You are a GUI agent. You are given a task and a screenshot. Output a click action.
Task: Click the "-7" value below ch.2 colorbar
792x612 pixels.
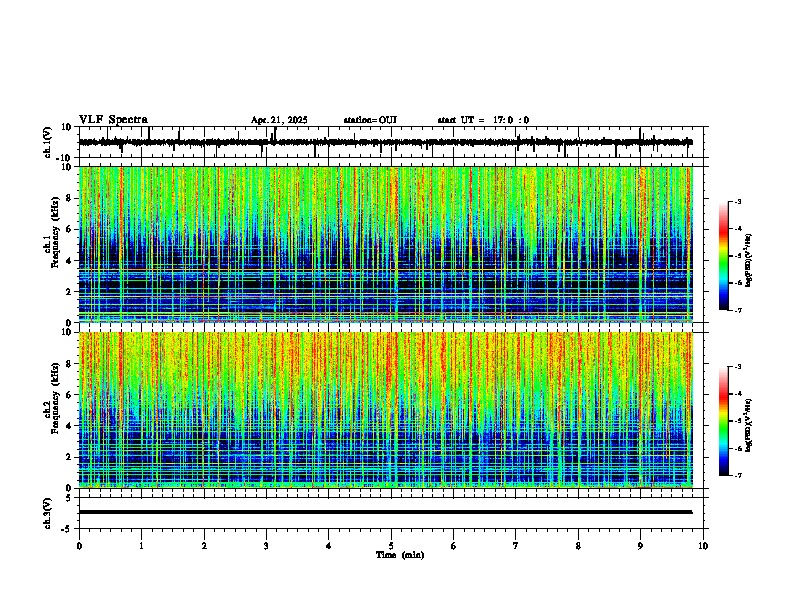coord(738,475)
